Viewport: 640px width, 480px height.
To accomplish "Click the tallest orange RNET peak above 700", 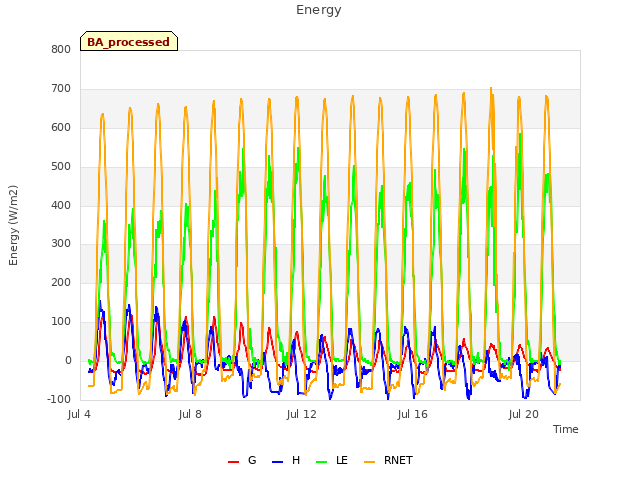I will point(491,88).
